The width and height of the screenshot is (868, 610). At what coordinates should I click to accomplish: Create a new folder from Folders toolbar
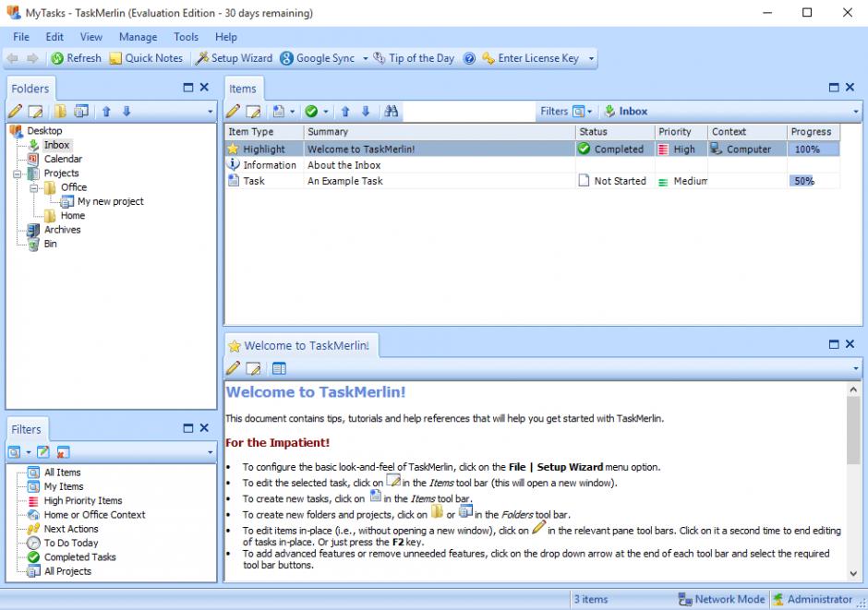click(x=60, y=111)
